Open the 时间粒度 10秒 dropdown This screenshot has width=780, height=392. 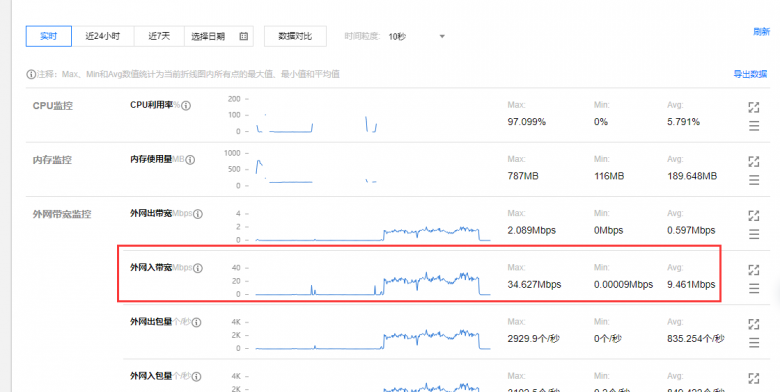point(417,36)
